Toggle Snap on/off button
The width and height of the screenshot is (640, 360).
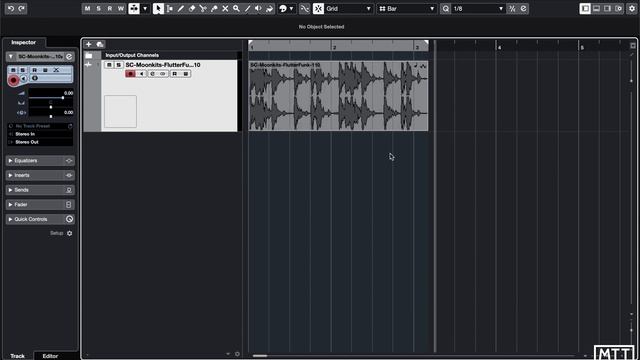coord(318,9)
